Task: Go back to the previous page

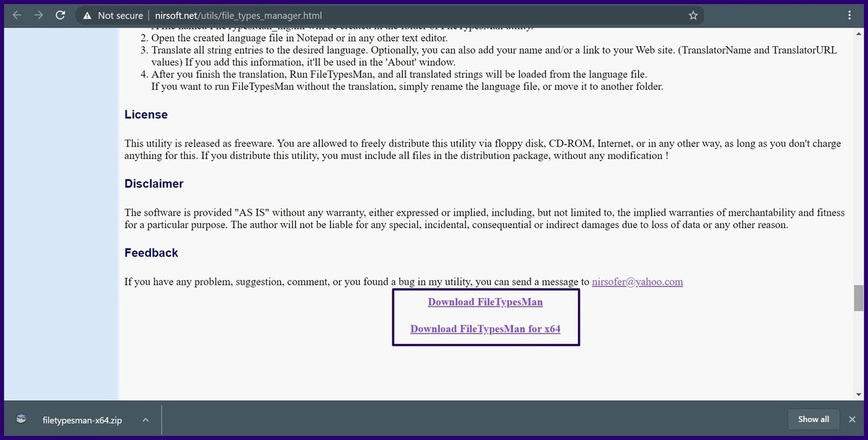Action: (17, 16)
